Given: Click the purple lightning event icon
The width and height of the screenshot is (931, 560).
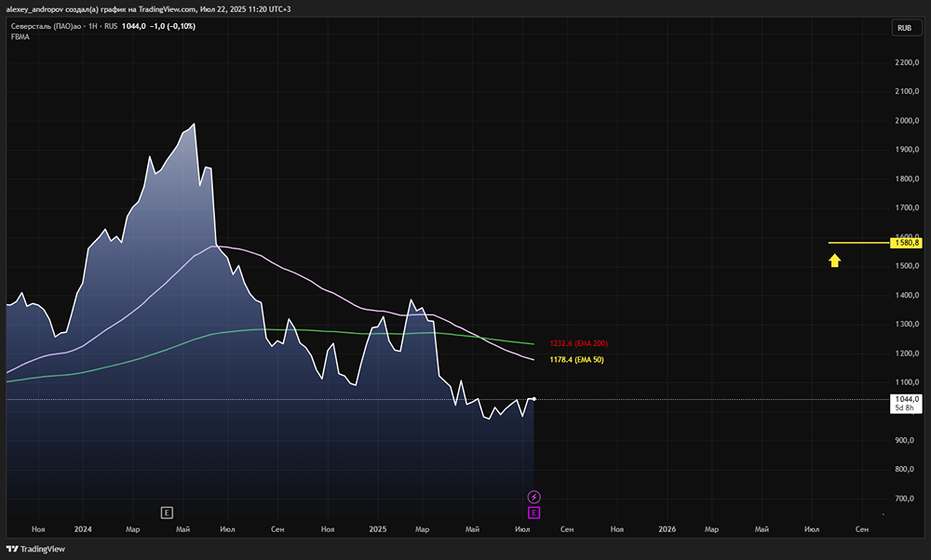Looking at the screenshot, I should pyautogui.click(x=534, y=497).
